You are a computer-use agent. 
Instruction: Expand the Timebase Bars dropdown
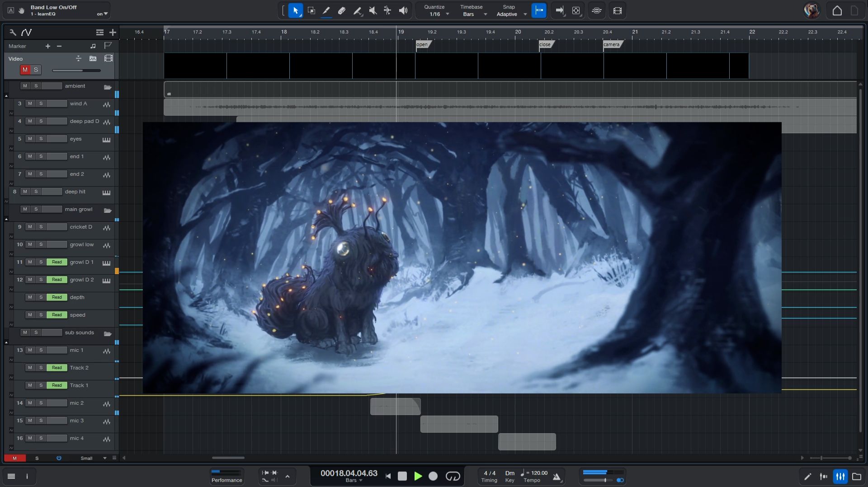tap(485, 14)
